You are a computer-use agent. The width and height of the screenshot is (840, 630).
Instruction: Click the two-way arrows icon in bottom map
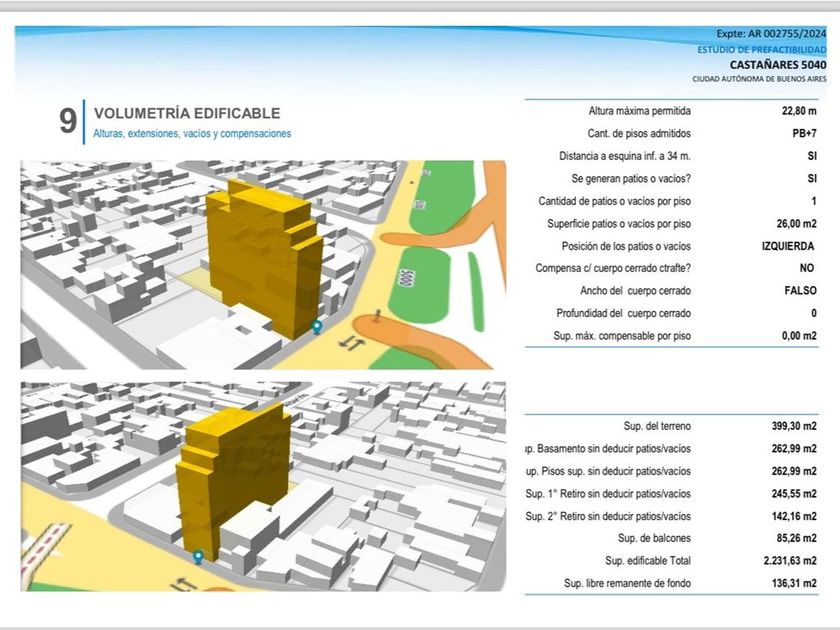tap(186, 583)
